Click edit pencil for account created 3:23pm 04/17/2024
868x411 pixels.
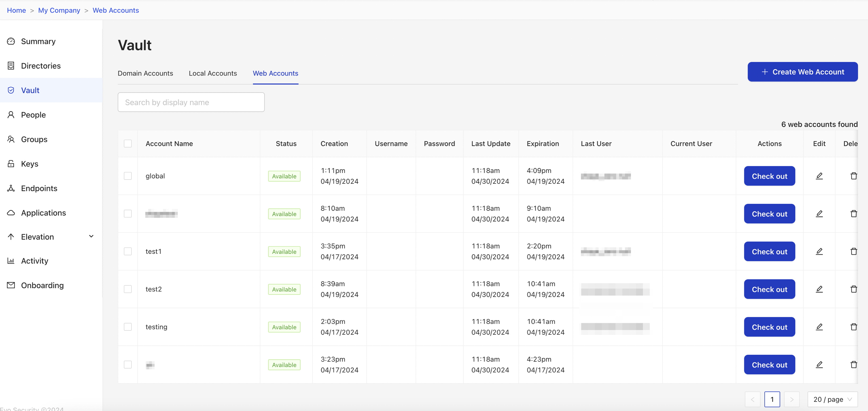click(819, 365)
